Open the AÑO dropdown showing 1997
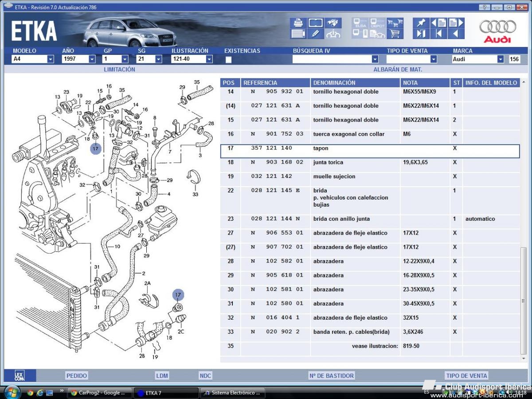 coord(92,59)
